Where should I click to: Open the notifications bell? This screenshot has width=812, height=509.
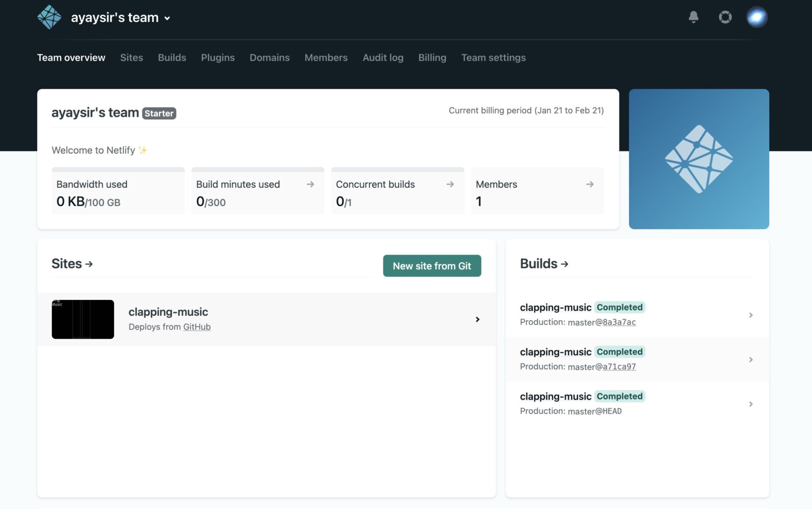[x=693, y=17]
